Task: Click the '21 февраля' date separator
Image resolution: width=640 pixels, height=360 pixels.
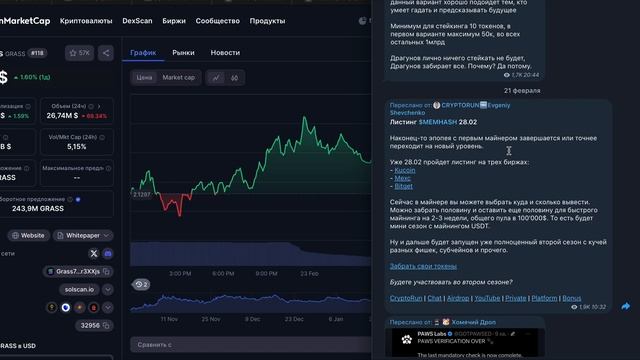Action: pos(522,91)
